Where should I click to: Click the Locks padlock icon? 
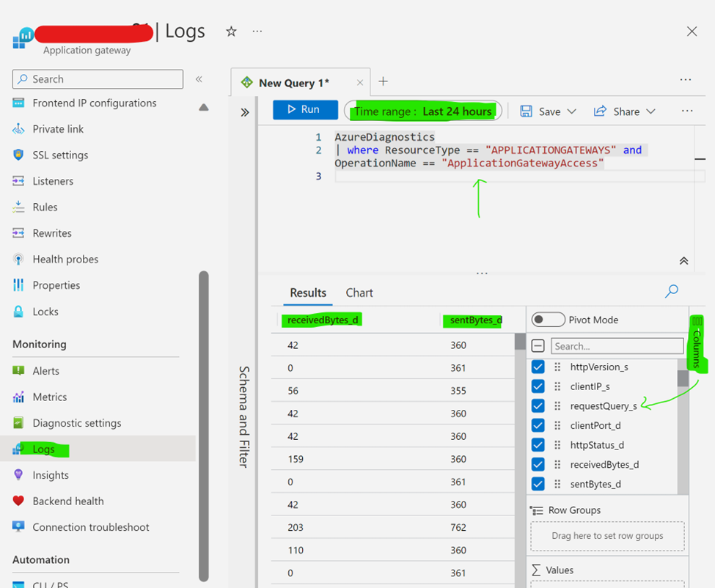click(18, 312)
